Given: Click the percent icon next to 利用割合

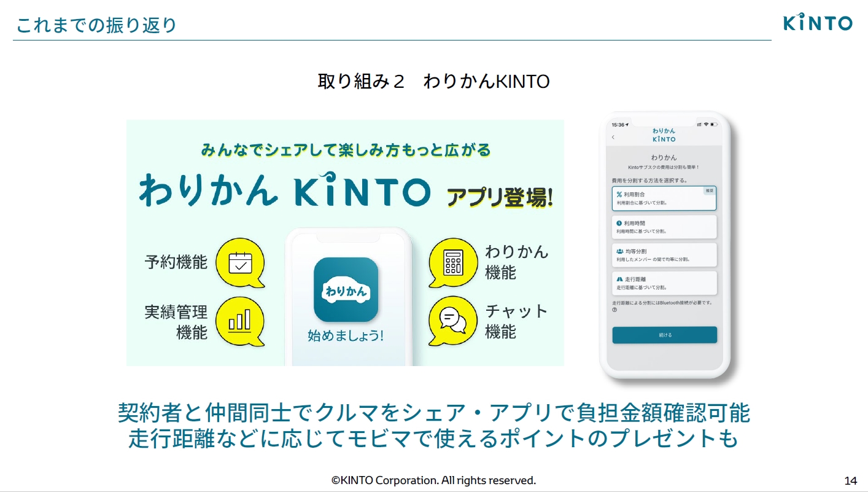Looking at the screenshot, I should [618, 195].
